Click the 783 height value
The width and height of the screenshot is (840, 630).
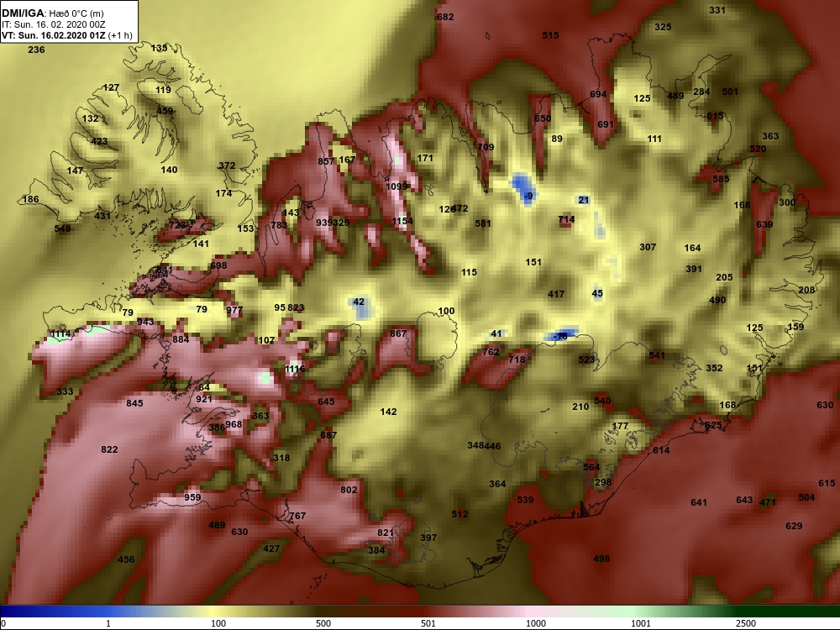point(279,225)
